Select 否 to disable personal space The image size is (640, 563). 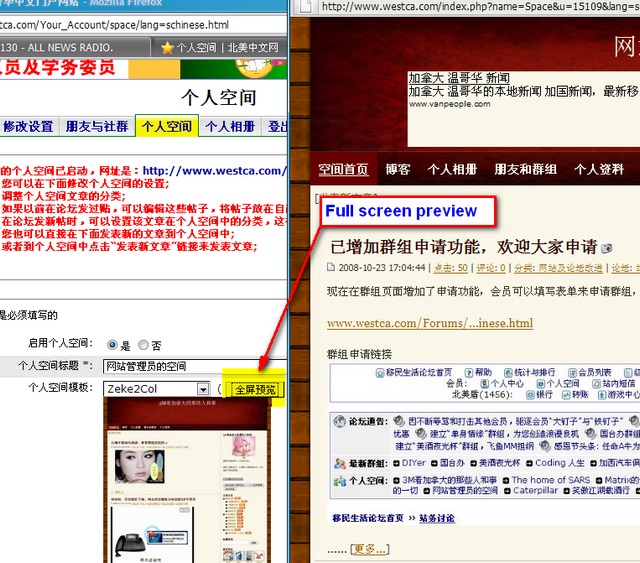tap(143, 345)
